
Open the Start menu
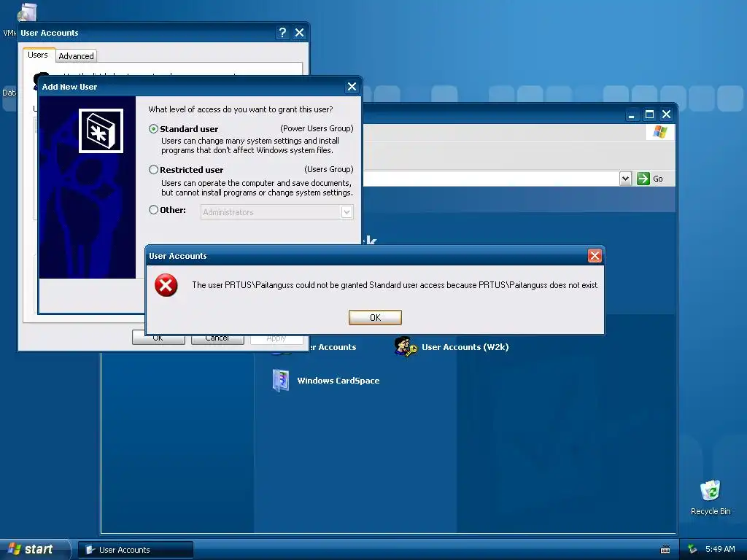34,549
